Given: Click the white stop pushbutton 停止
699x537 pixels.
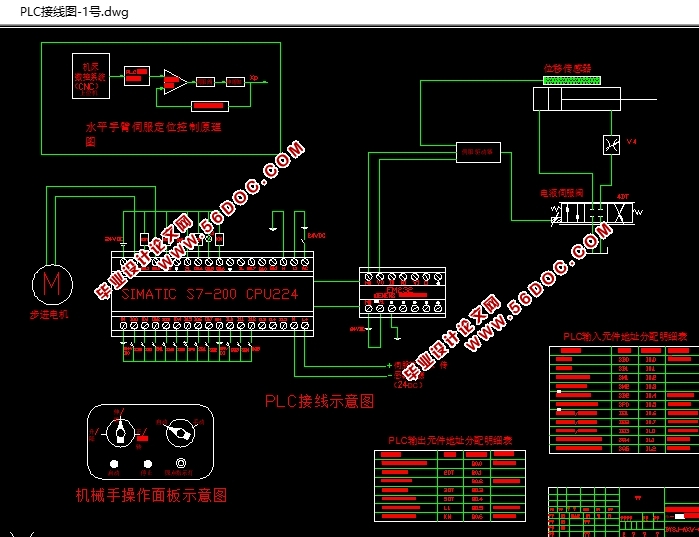Looking at the screenshot, I should click(x=148, y=464).
